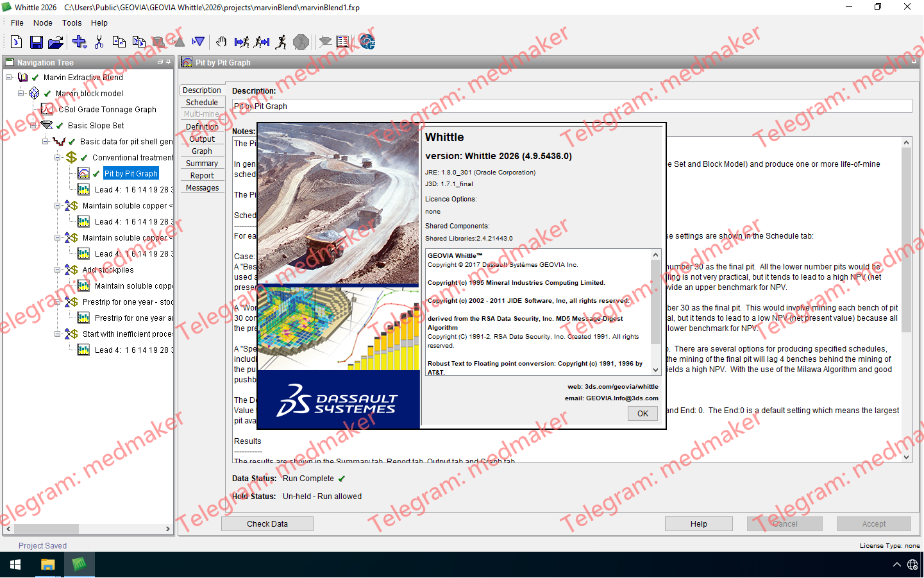Open File Explorer from the taskbar
Screen dimensions: 924x578
click(x=47, y=565)
